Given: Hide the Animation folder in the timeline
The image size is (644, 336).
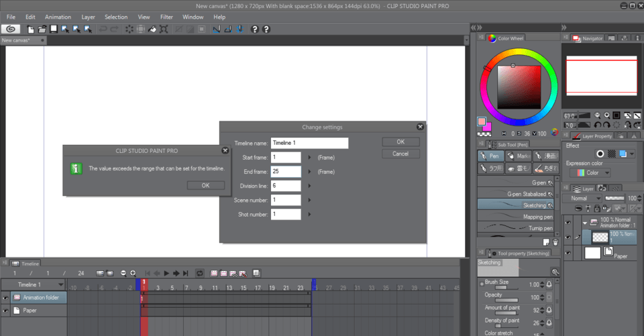Looking at the screenshot, I should (6, 298).
